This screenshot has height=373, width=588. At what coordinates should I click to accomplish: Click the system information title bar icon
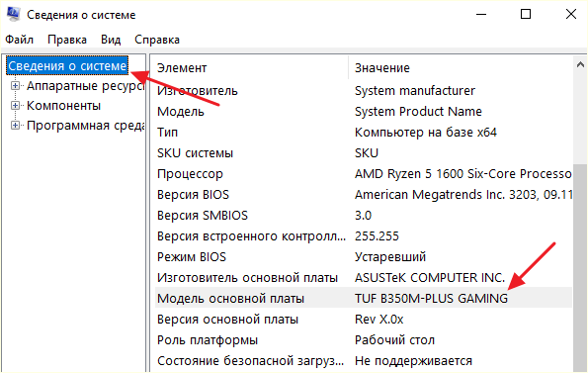14,14
